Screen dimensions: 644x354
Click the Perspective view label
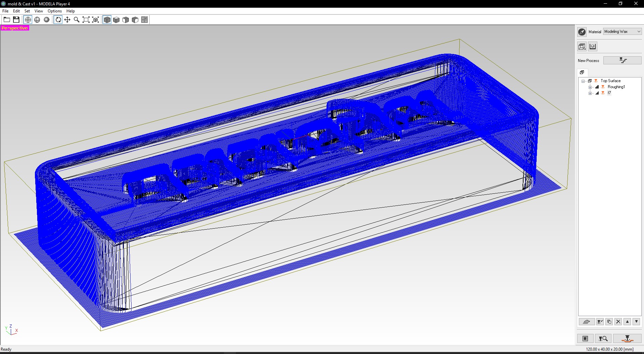pyautogui.click(x=15, y=28)
